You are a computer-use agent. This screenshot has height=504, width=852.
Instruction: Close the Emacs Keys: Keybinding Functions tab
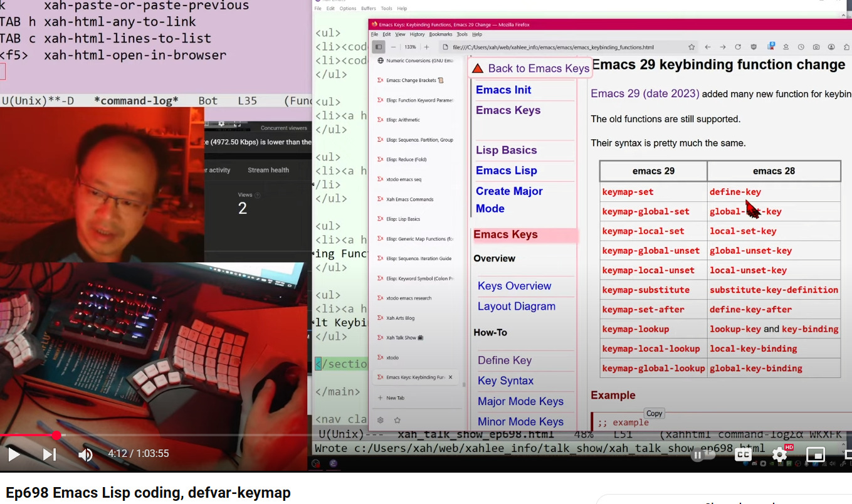(451, 377)
